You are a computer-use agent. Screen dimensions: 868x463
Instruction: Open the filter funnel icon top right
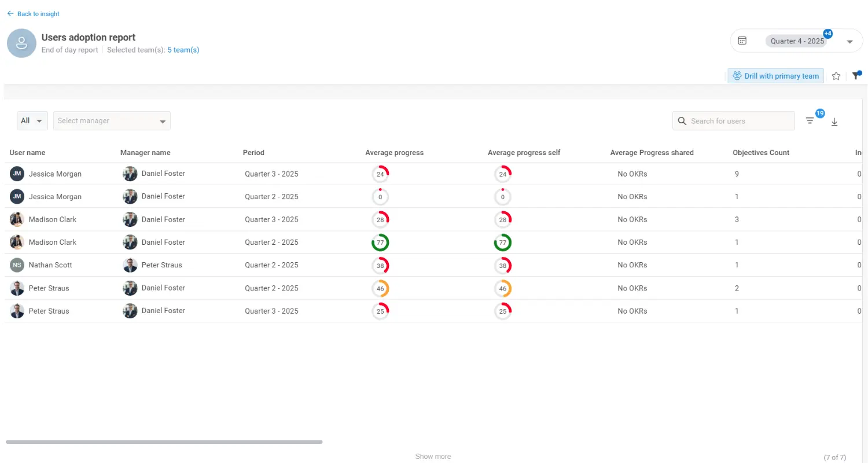pos(856,75)
